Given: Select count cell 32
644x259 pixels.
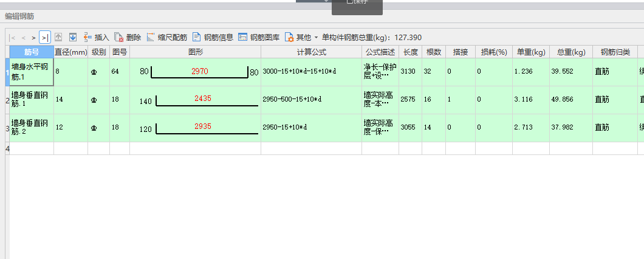Looking at the screenshot, I should [434, 72].
